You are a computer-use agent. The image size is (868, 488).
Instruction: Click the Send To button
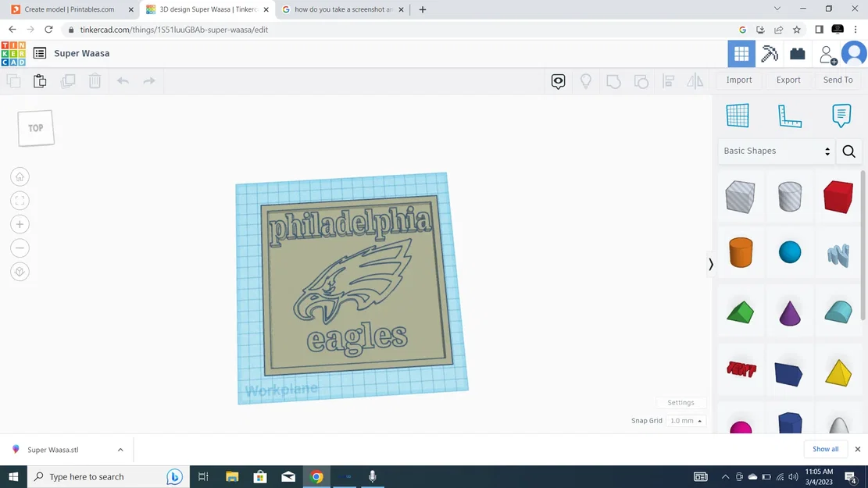tap(838, 80)
